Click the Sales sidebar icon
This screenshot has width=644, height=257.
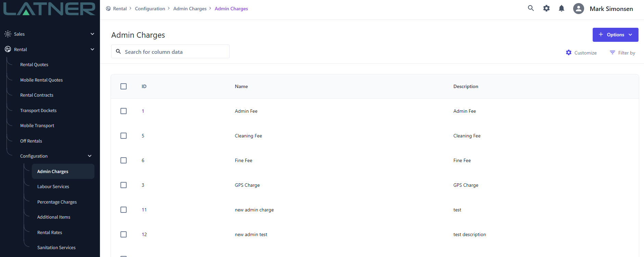point(8,34)
